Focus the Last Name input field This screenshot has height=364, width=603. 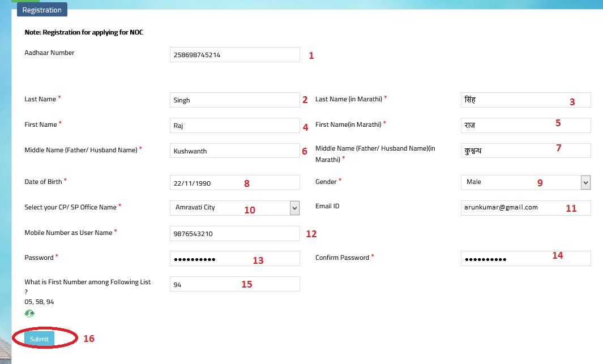234,100
